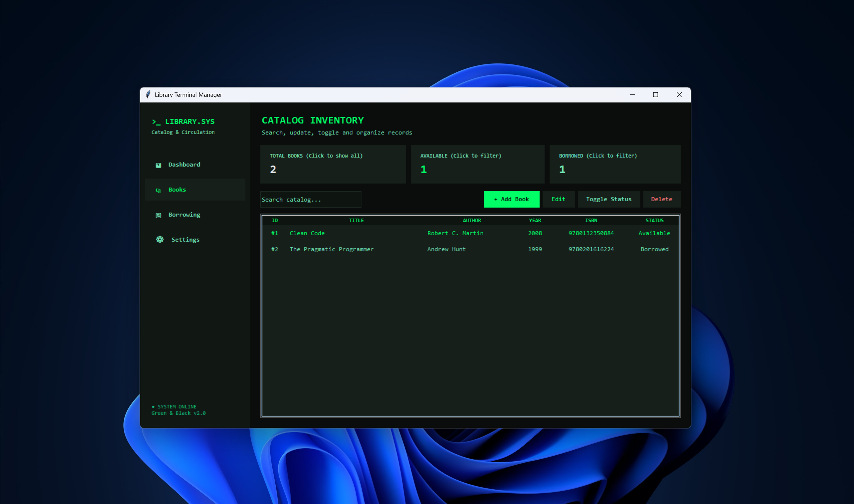This screenshot has height=504, width=854.
Task: Maximize the Library Terminal Manager window
Action: pyautogui.click(x=655, y=95)
